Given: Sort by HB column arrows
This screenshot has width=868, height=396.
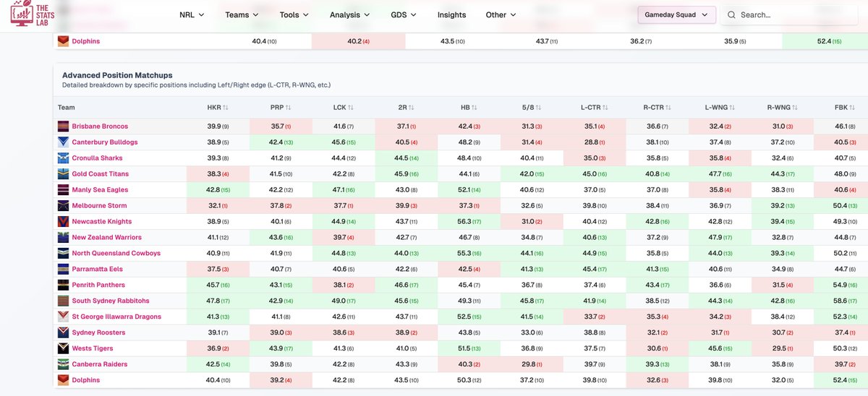Looking at the screenshot, I should pos(473,108).
